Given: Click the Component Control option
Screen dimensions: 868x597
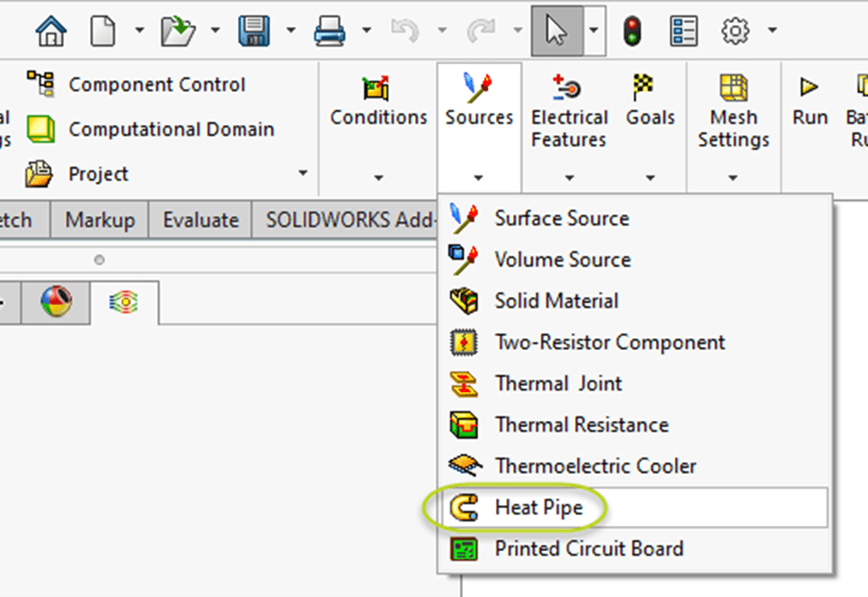Looking at the screenshot, I should (x=156, y=85).
